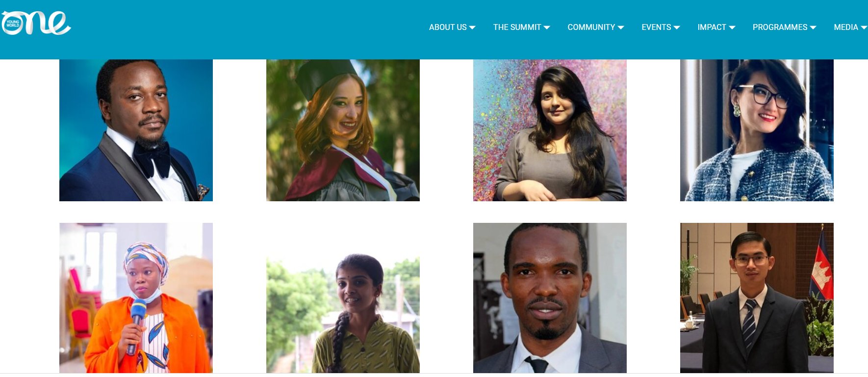This screenshot has height=377, width=868.
Task: Expand the About Us dropdown arrow
Action: point(472,27)
